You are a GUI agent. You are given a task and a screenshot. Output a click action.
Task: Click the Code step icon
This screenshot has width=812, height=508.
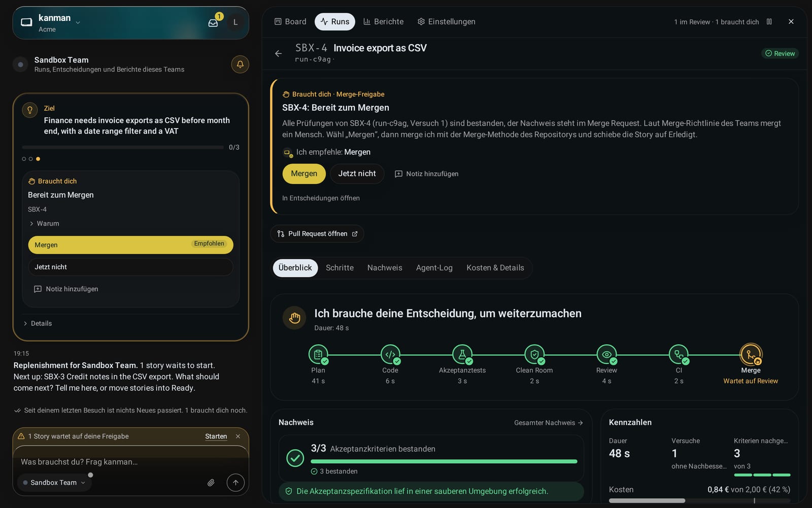click(390, 355)
